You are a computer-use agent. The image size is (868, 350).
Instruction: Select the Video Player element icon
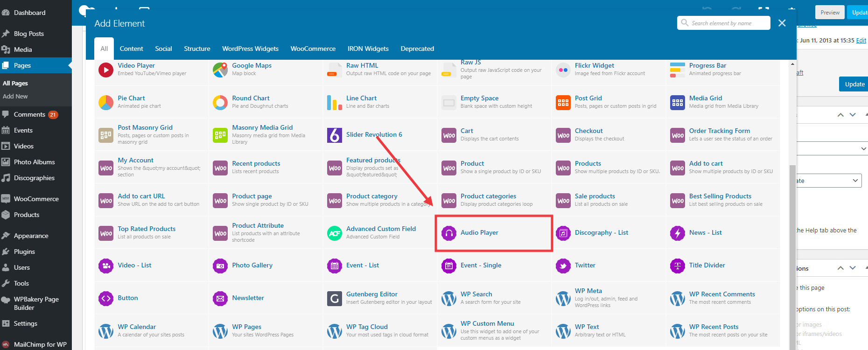click(x=106, y=70)
